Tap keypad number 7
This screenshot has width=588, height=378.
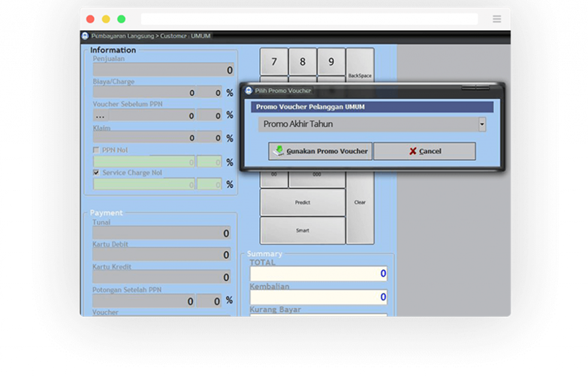point(274,62)
